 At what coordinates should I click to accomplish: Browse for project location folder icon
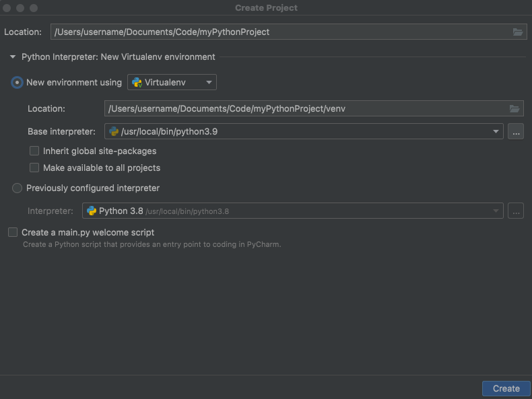[517, 32]
